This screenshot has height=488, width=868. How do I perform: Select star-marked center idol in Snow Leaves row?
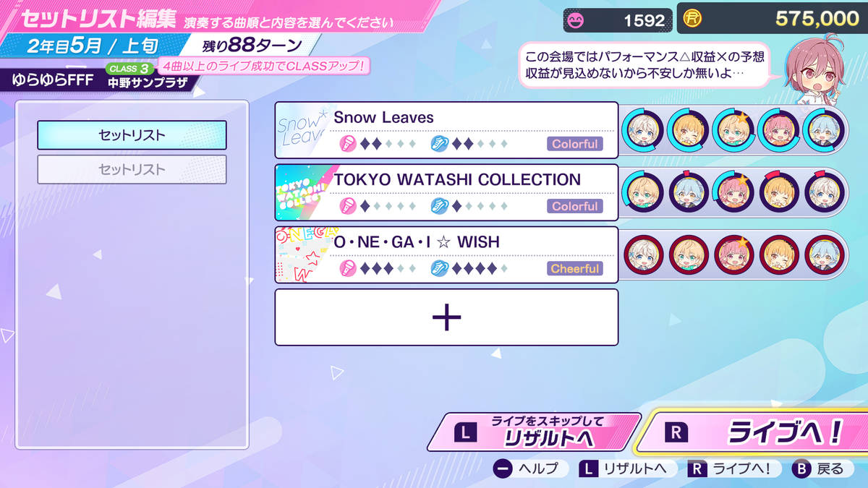733,130
